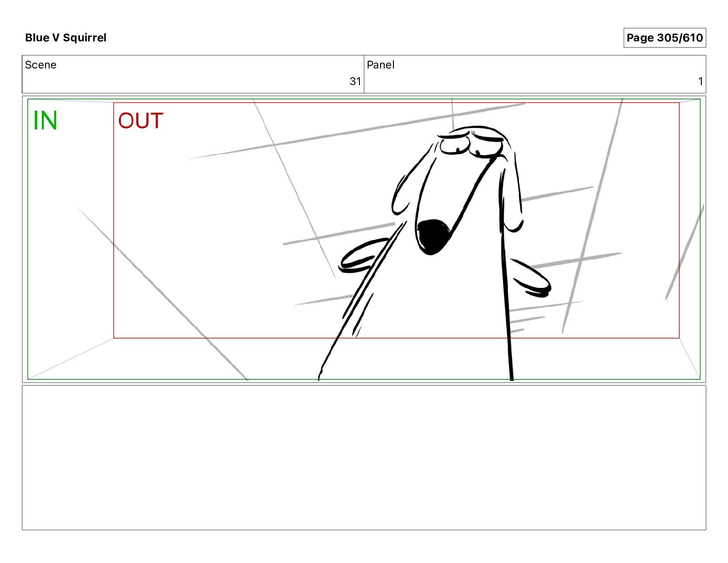Click the green 'IN' camera label
Image resolution: width=728 pixels, height=563 pixels.
[45, 121]
